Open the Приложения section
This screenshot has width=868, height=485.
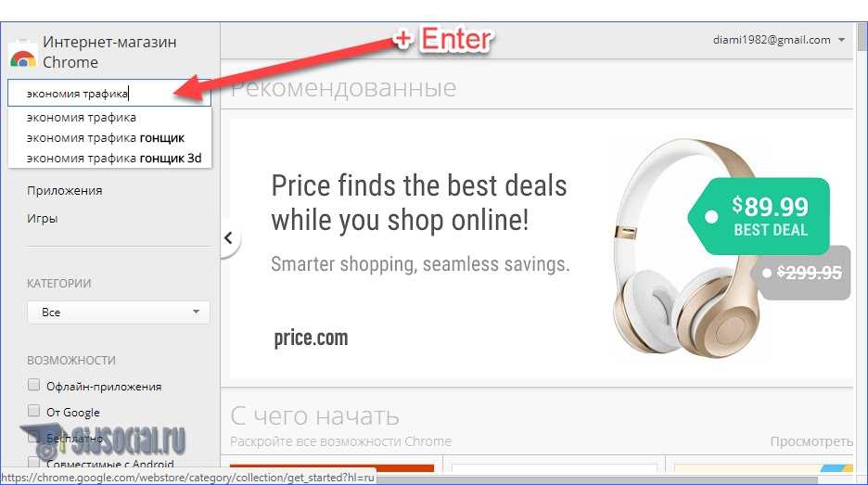tap(65, 190)
